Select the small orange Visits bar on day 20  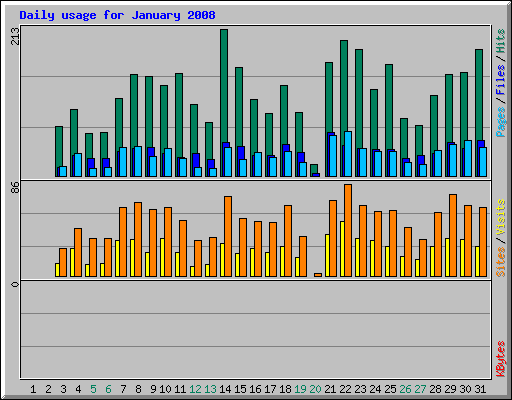(x=318, y=275)
